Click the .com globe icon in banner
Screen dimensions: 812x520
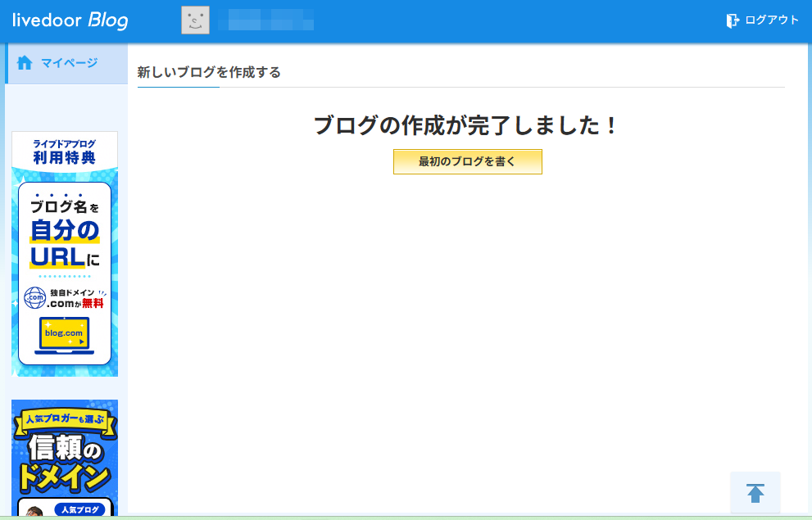[34, 298]
